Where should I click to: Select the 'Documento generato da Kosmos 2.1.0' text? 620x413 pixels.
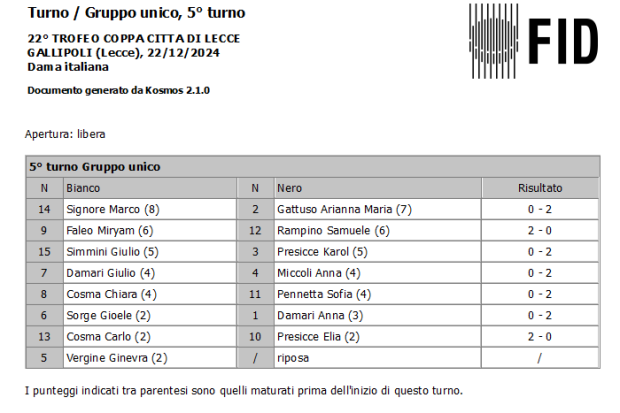[118, 90]
